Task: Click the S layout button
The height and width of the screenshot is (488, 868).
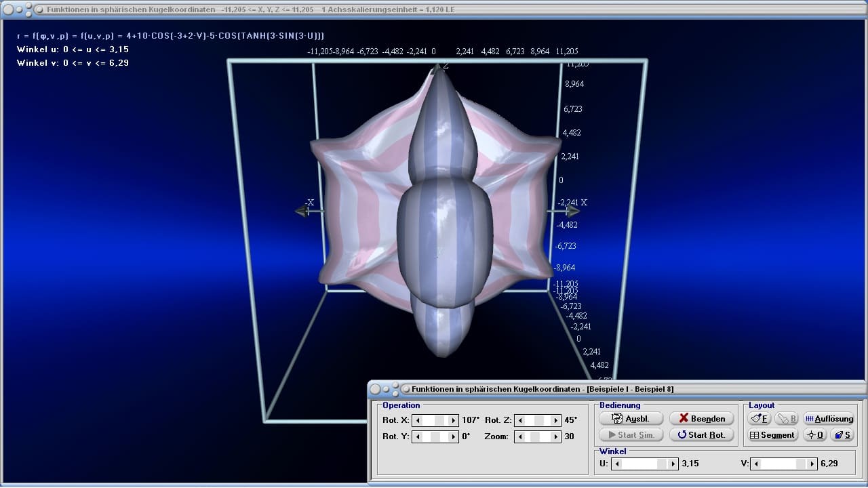Action: coord(843,435)
